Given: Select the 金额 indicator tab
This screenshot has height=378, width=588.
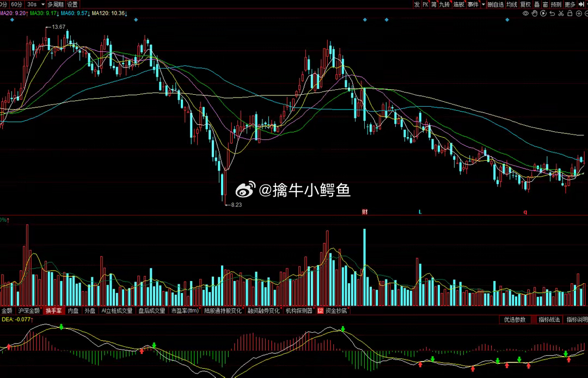Looking at the screenshot, I should (7, 310).
